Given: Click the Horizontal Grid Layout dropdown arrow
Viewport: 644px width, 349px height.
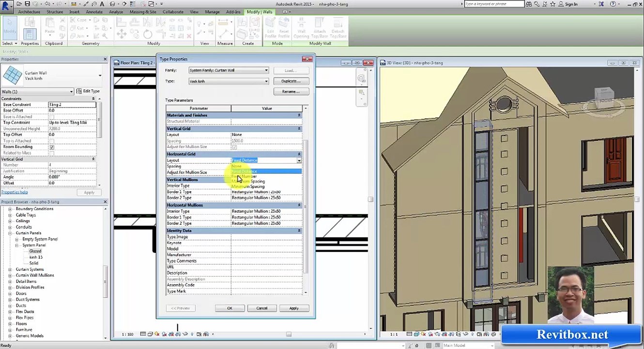Looking at the screenshot, I should pos(299,160).
